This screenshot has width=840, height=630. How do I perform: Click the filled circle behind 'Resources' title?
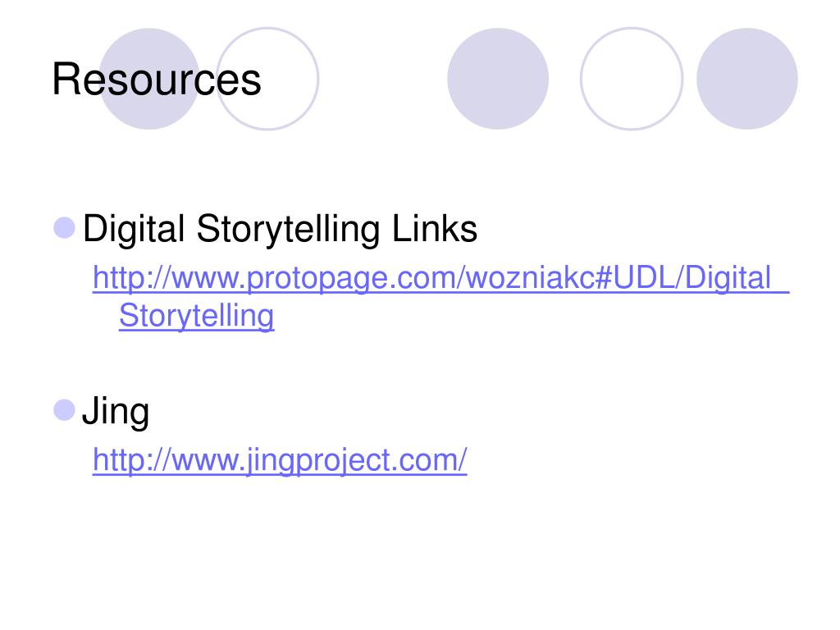149,79
